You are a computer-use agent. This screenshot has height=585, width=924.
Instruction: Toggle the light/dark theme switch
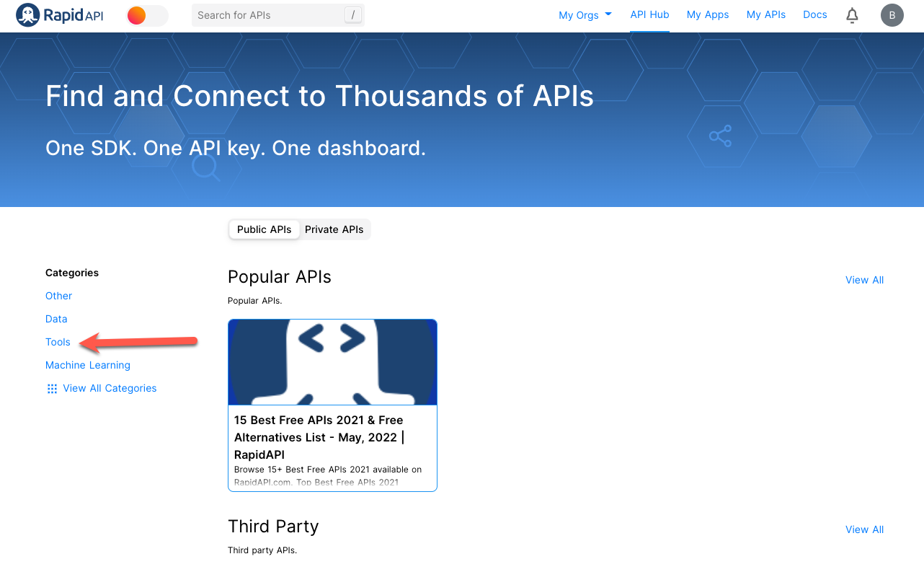147,16
